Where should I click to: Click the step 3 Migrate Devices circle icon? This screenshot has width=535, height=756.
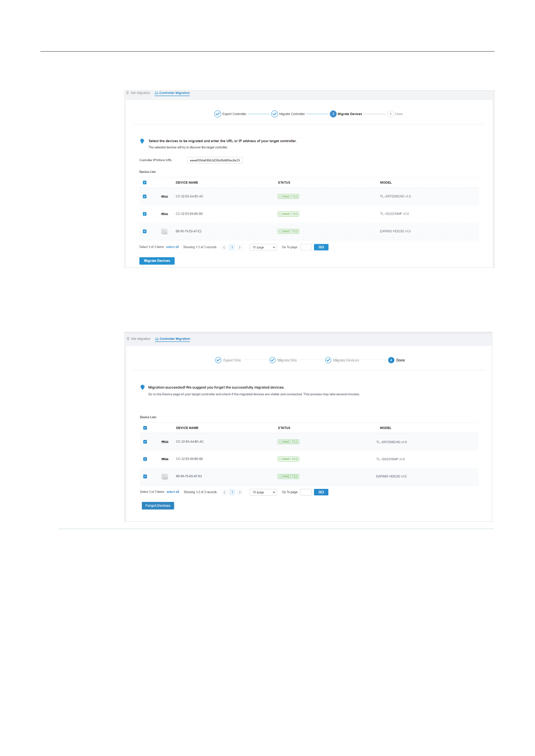coord(333,114)
